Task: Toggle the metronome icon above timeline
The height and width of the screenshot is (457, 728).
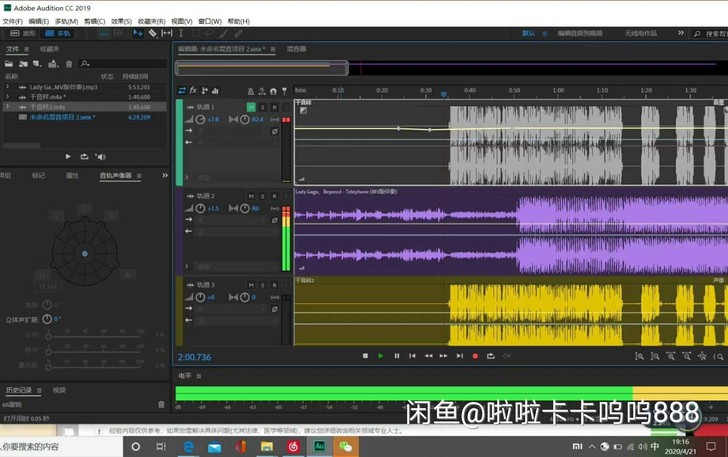Action: click(251, 91)
